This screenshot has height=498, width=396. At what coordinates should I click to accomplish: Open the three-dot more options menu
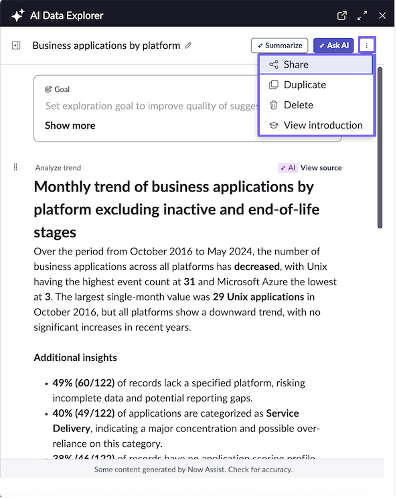tap(367, 45)
